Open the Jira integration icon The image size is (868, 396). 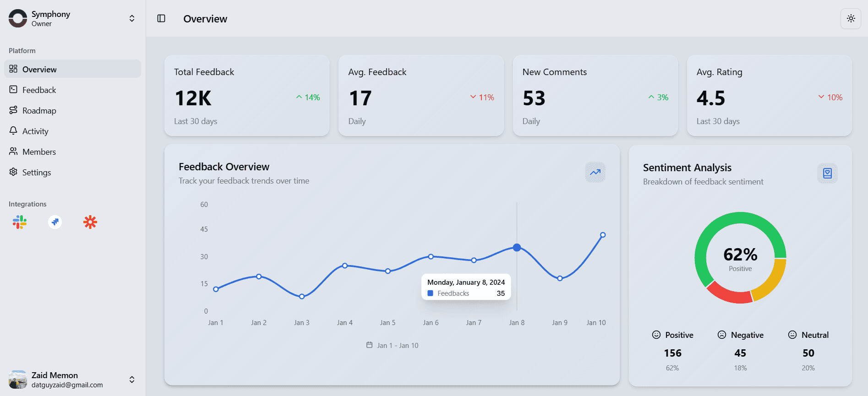55,222
